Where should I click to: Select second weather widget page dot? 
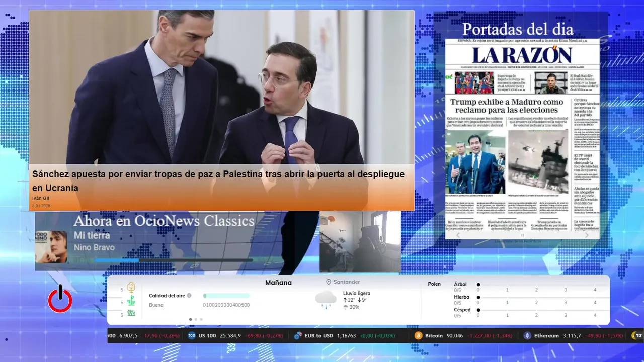pos(196,319)
